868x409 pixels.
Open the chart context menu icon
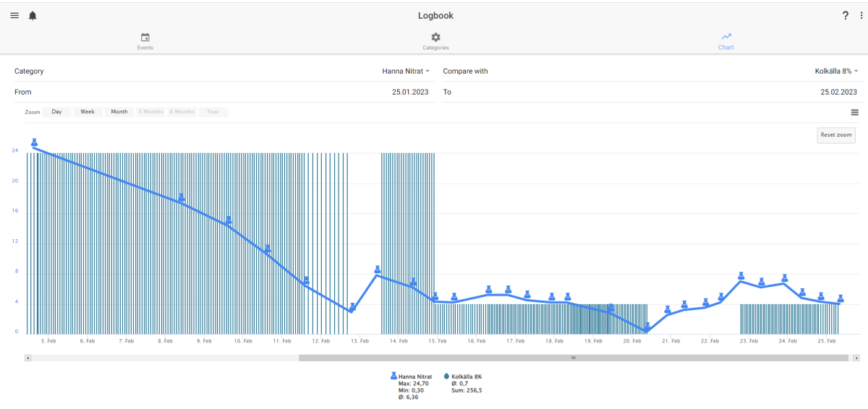point(855,112)
